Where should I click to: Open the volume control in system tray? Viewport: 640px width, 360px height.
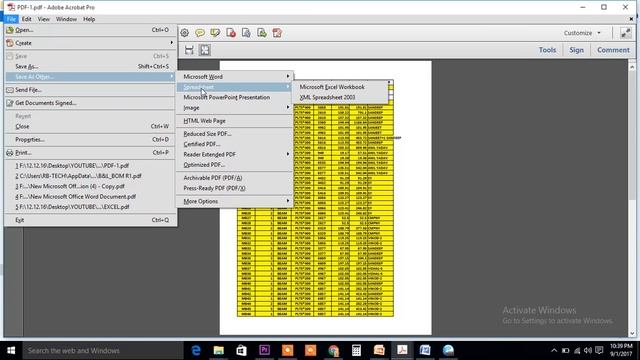pyautogui.click(x=587, y=350)
